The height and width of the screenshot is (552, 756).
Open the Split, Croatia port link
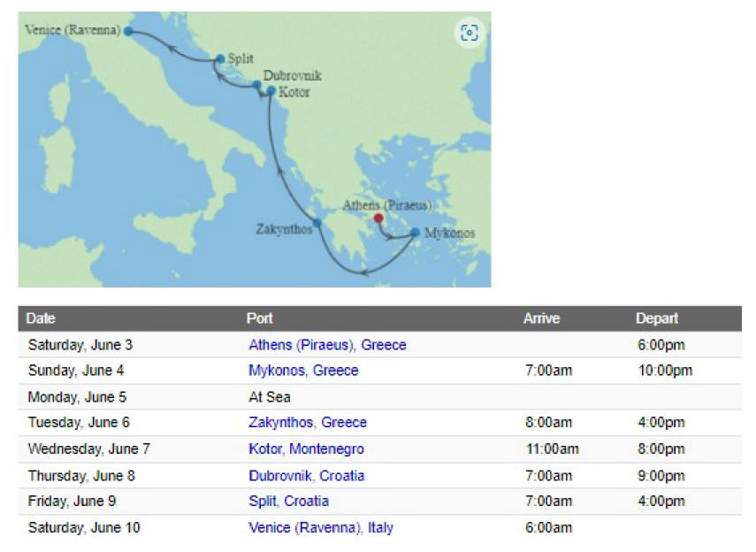(289, 501)
